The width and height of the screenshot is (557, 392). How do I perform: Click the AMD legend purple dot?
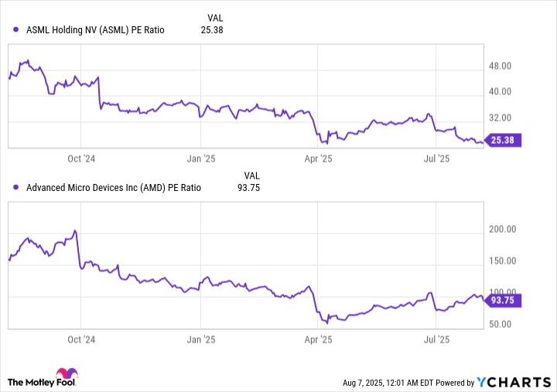click(x=16, y=187)
